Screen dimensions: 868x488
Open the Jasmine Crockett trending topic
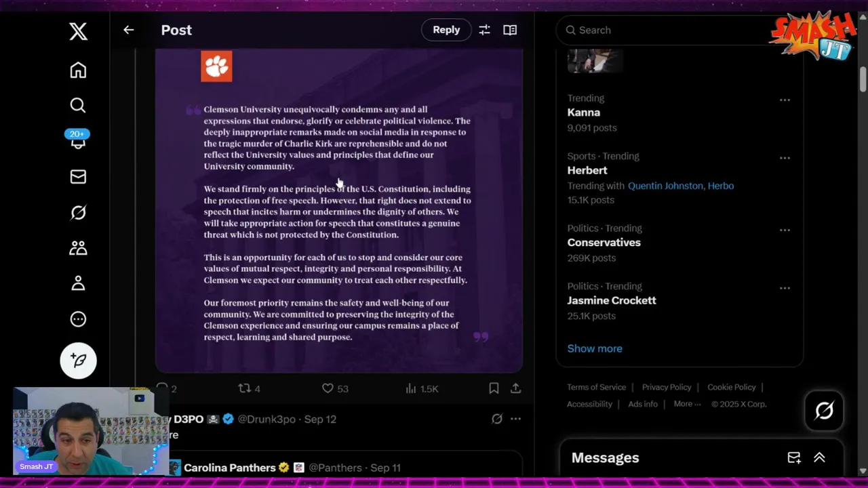(x=612, y=300)
